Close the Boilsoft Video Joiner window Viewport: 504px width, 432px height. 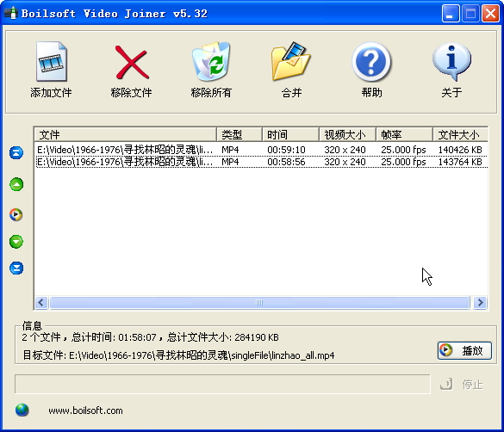click(490, 14)
